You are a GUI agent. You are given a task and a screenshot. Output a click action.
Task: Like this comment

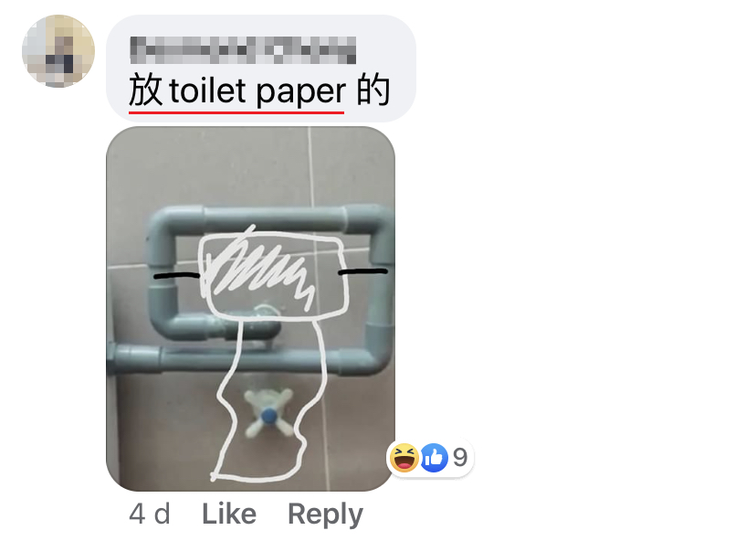pyautogui.click(x=229, y=514)
